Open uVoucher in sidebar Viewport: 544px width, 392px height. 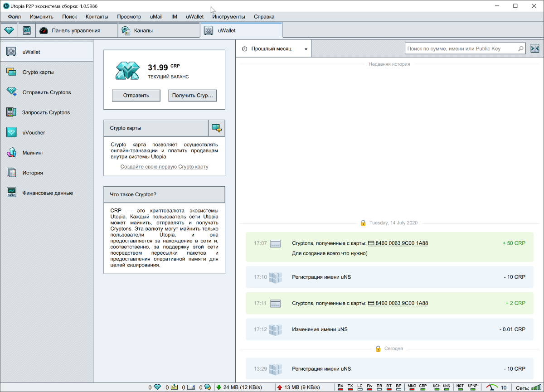47,133
